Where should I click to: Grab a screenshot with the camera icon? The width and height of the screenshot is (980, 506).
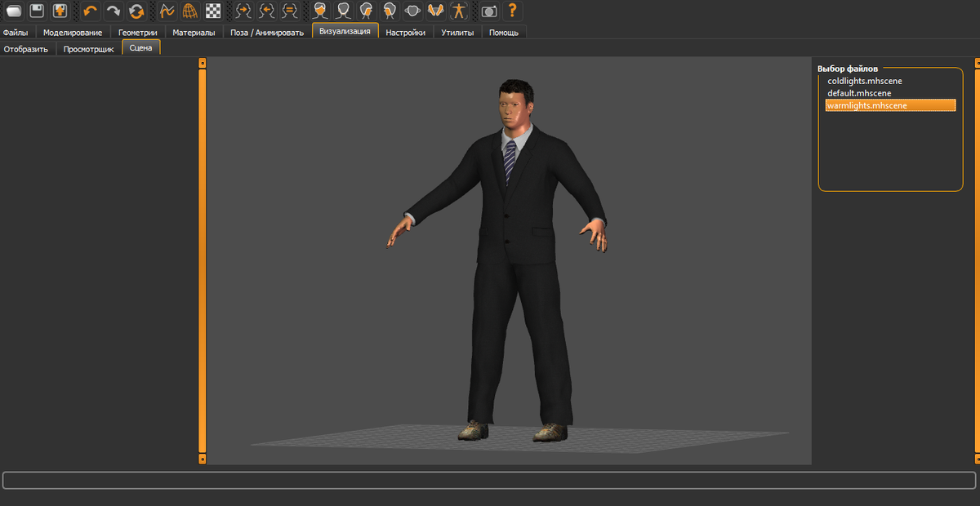489,11
